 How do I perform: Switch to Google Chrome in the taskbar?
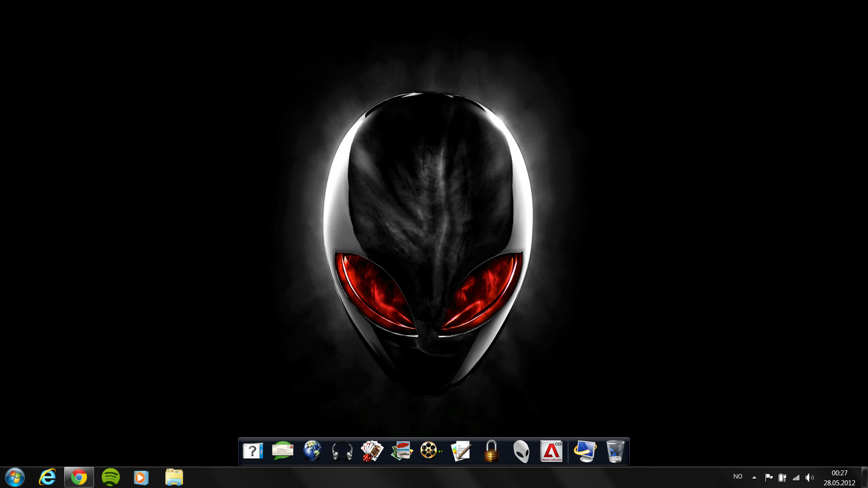(x=79, y=477)
